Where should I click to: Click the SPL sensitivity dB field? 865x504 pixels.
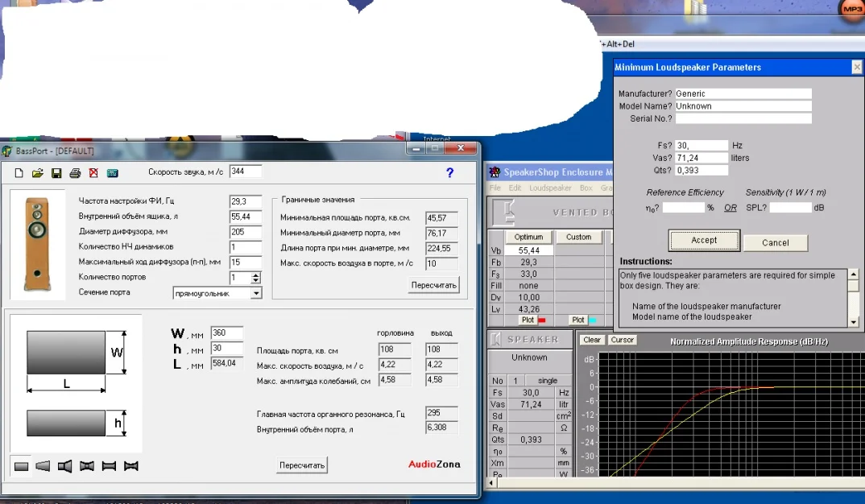[791, 208]
